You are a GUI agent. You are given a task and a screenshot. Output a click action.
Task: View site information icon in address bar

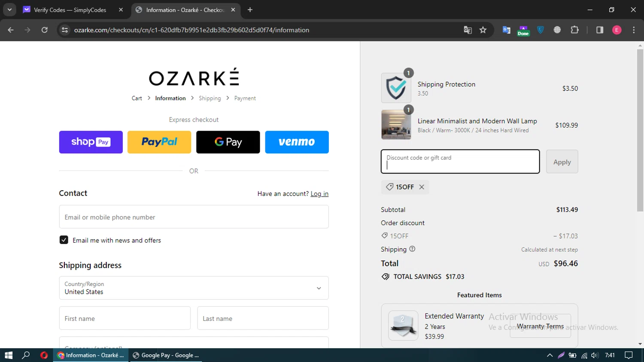tap(65, 30)
